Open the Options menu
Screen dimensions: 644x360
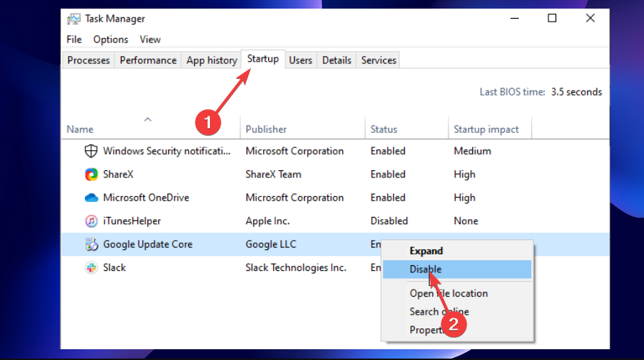111,40
